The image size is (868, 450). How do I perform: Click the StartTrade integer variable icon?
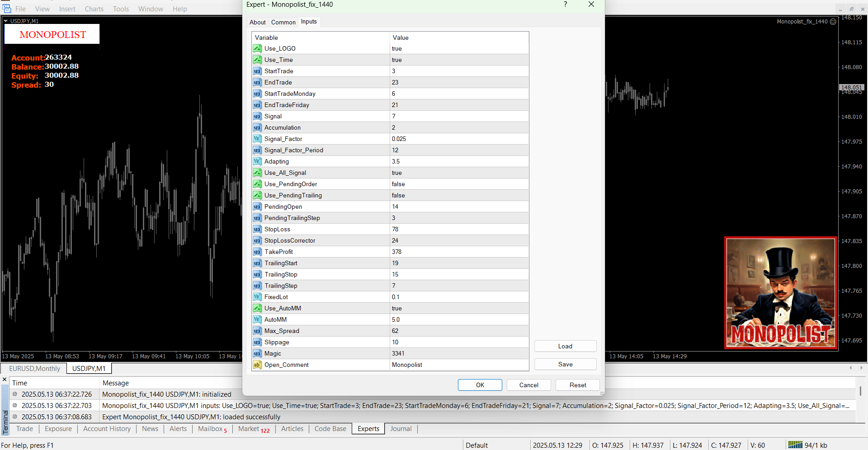257,71
